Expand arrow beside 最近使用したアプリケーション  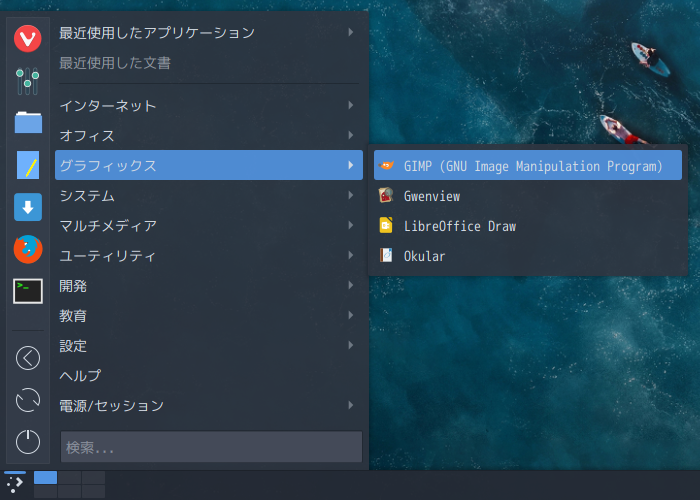(351, 32)
